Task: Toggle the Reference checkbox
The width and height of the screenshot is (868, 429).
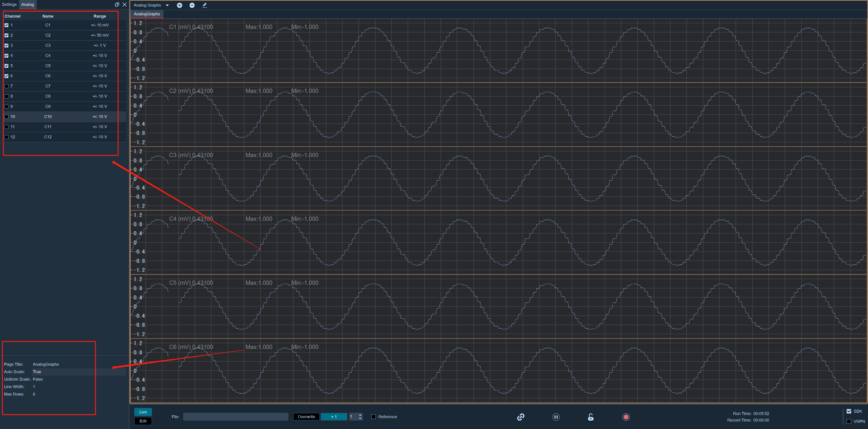Action: tap(373, 417)
